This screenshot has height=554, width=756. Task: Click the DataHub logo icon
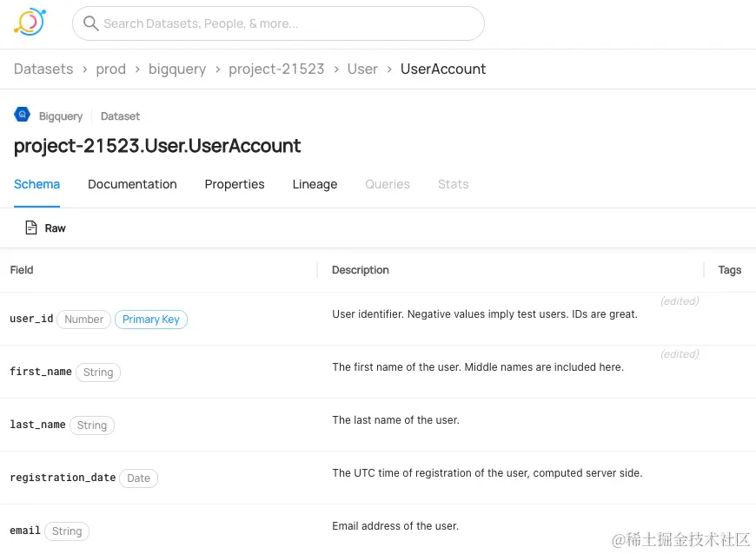(x=30, y=23)
